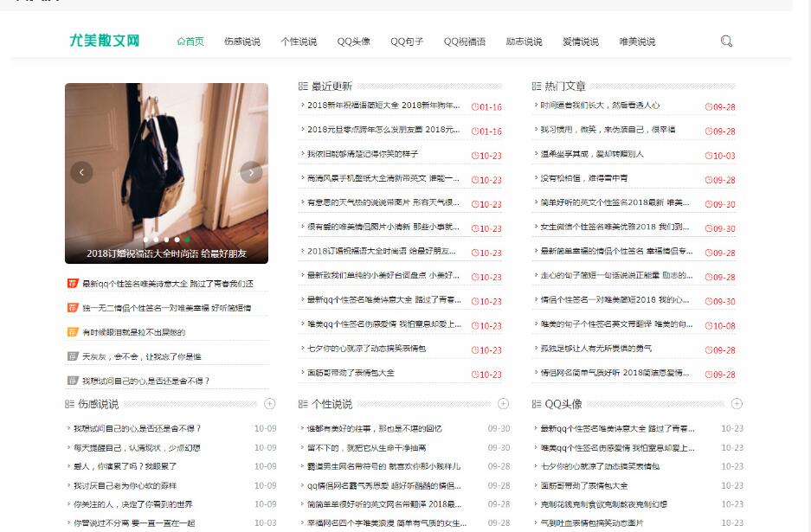811x532 pixels.
Task: Open the QQ祝福语 navigation item
Action: click(465, 42)
